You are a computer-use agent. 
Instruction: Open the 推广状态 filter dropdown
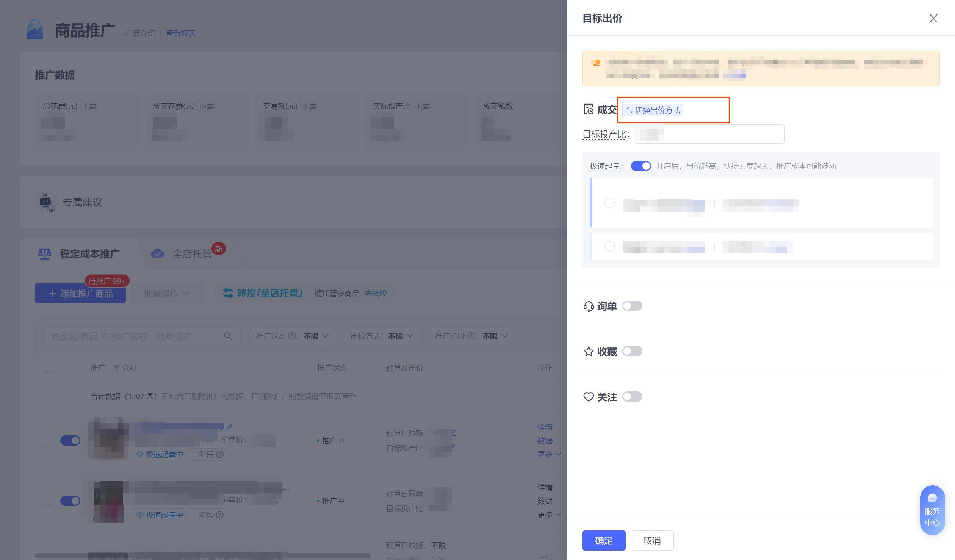(x=293, y=336)
